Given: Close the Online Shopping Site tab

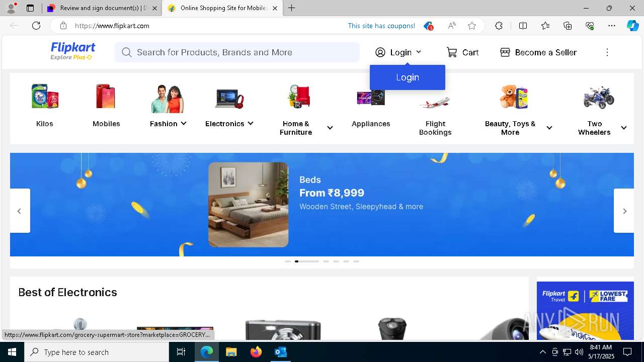Looking at the screenshot, I should 275,8.
